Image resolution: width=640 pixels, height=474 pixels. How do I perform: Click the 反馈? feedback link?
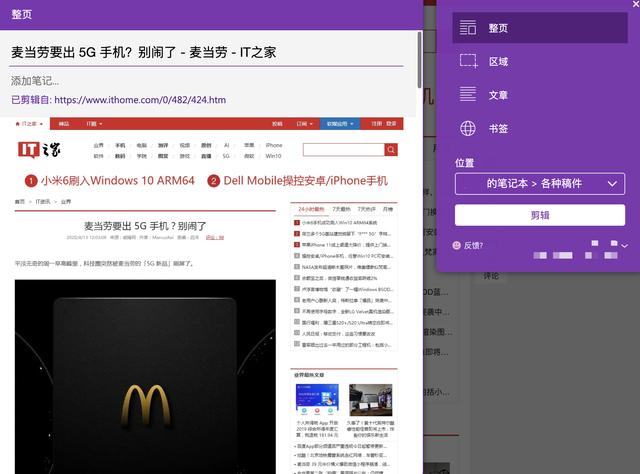473,245
